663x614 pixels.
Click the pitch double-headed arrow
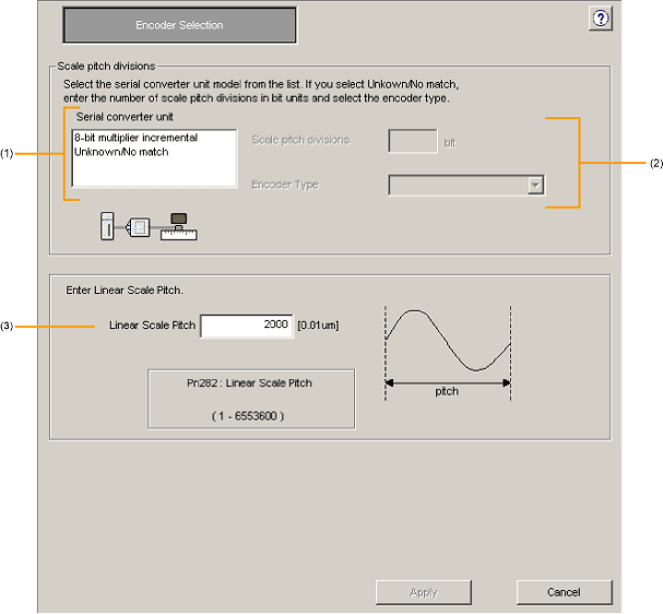click(448, 381)
